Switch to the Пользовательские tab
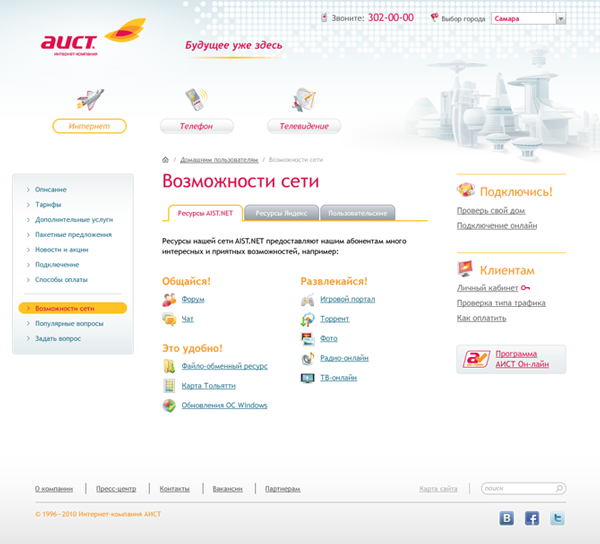The image size is (600, 544). 358,213
